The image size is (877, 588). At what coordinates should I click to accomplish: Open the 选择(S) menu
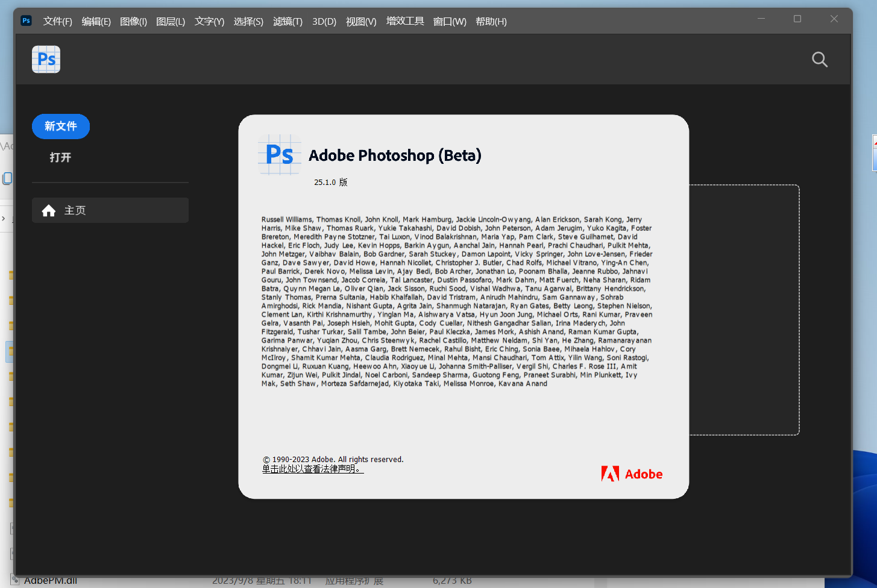click(x=248, y=21)
